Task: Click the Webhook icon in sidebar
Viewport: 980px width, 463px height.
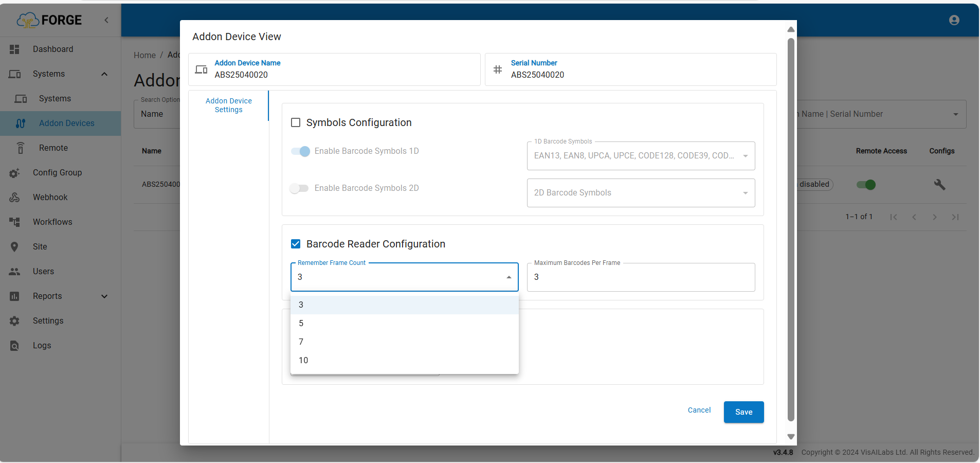Action: 14,198
